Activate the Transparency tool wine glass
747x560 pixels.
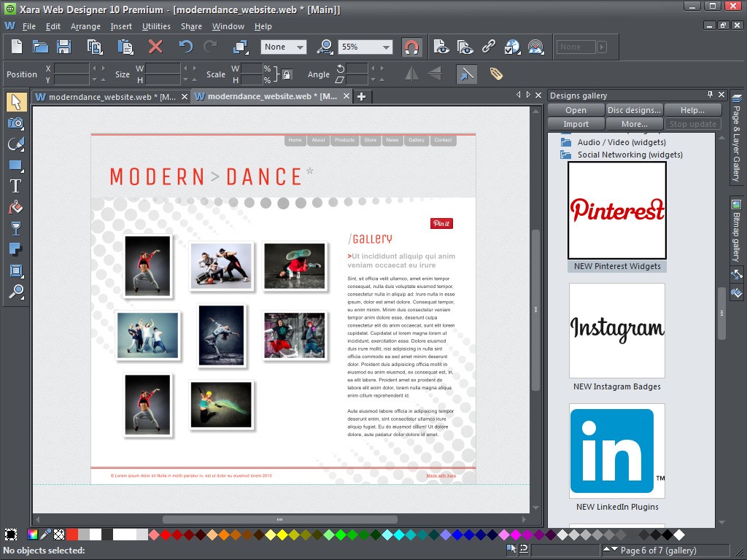(16, 228)
